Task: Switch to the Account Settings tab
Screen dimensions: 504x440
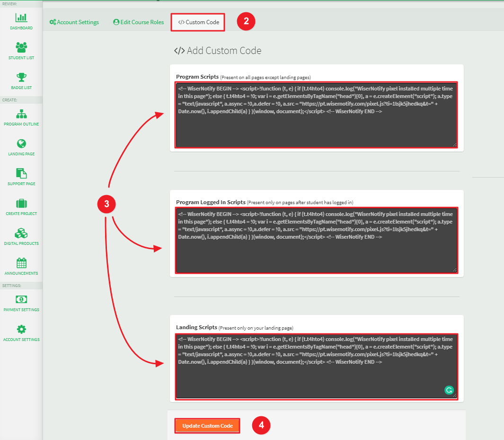Action: (x=74, y=22)
